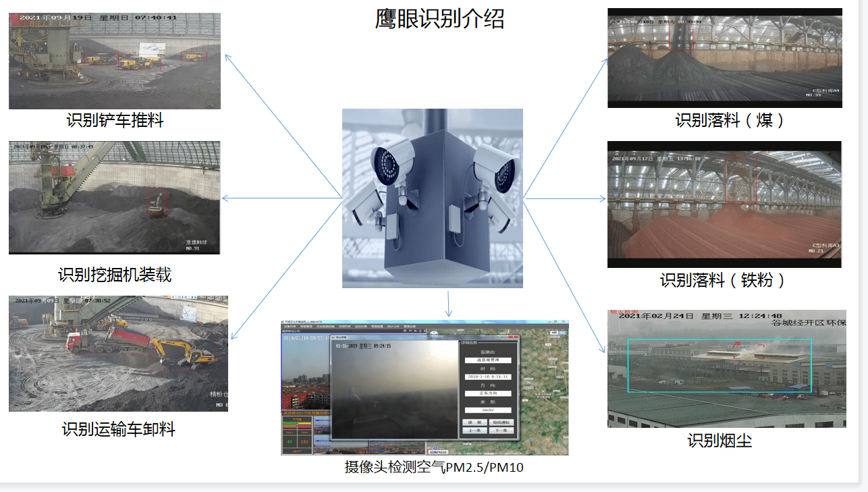Image resolution: width=868 pixels, height=492 pixels.
Task: Select the 监测点 field showing 温县南贾滩
Action: [488, 360]
